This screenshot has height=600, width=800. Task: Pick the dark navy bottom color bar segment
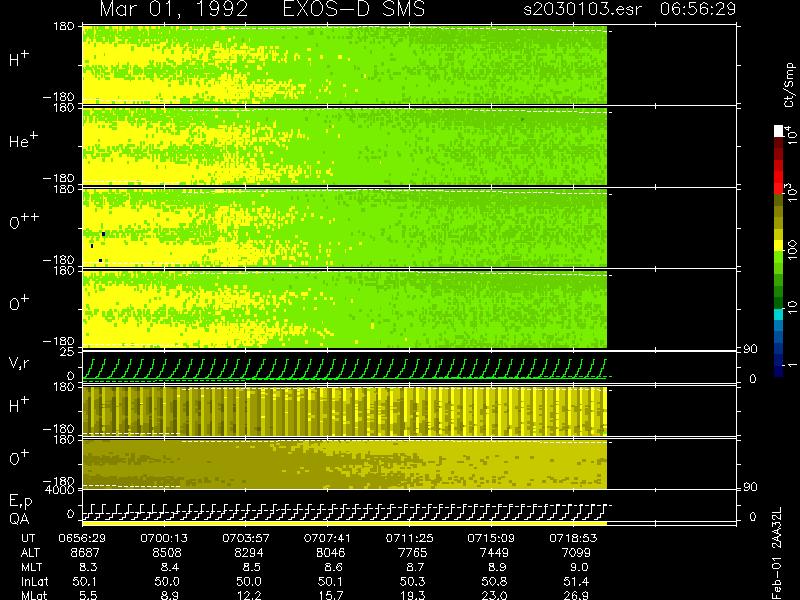779,371
